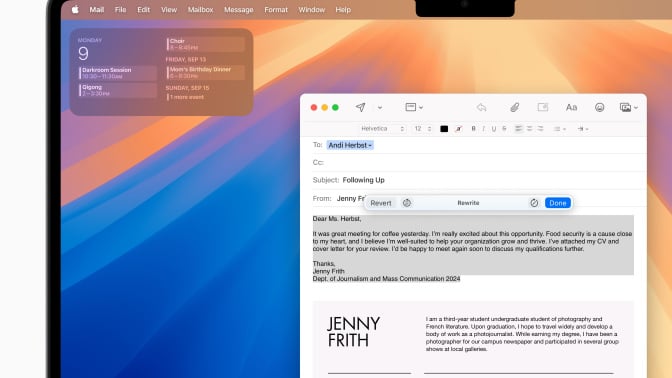Open the send later dropdown arrow
672x378 pixels.
(380, 108)
